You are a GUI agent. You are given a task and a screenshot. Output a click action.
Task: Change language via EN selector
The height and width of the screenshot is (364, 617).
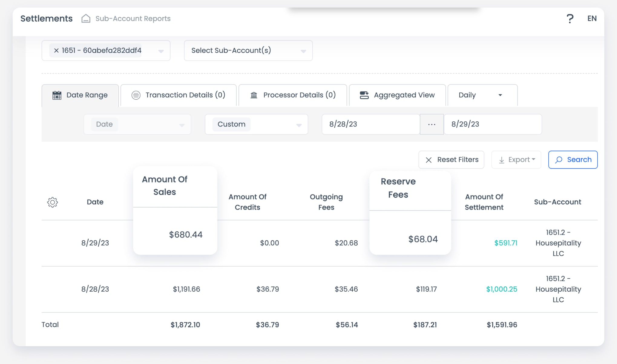(x=592, y=18)
